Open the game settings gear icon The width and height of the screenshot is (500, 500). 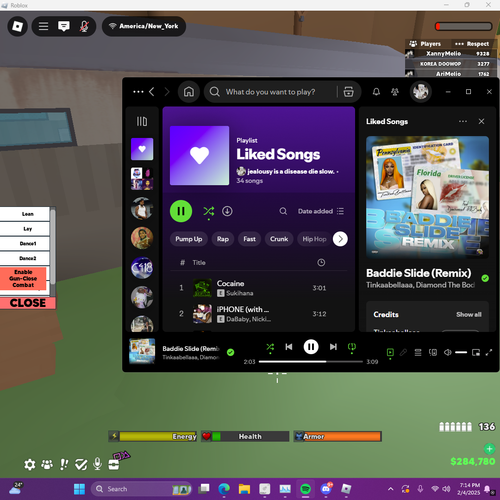point(30,464)
